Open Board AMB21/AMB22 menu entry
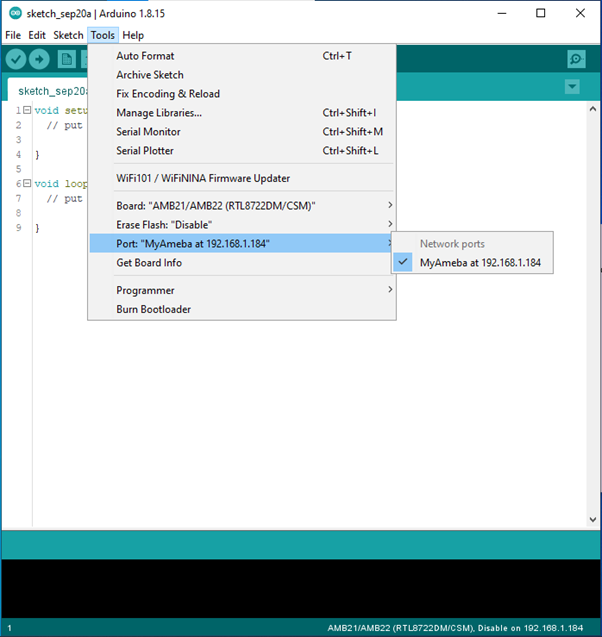This screenshot has height=637, width=602. [x=242, y=206]
